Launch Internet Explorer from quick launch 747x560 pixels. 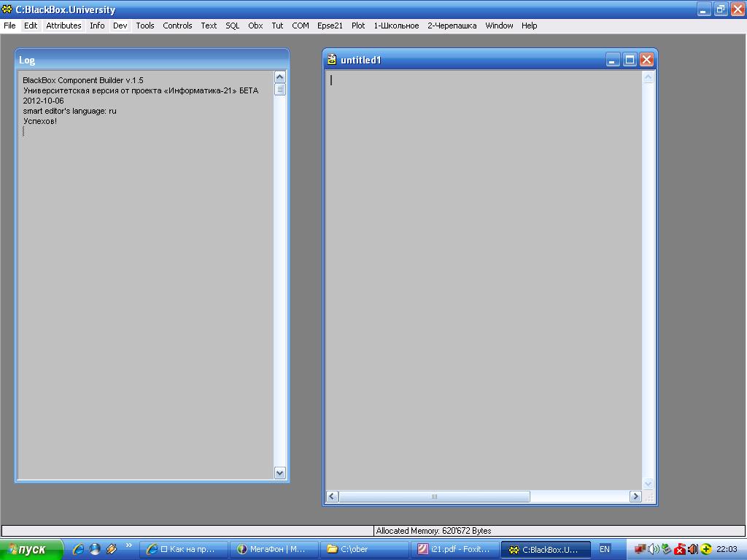coord(78,549)
